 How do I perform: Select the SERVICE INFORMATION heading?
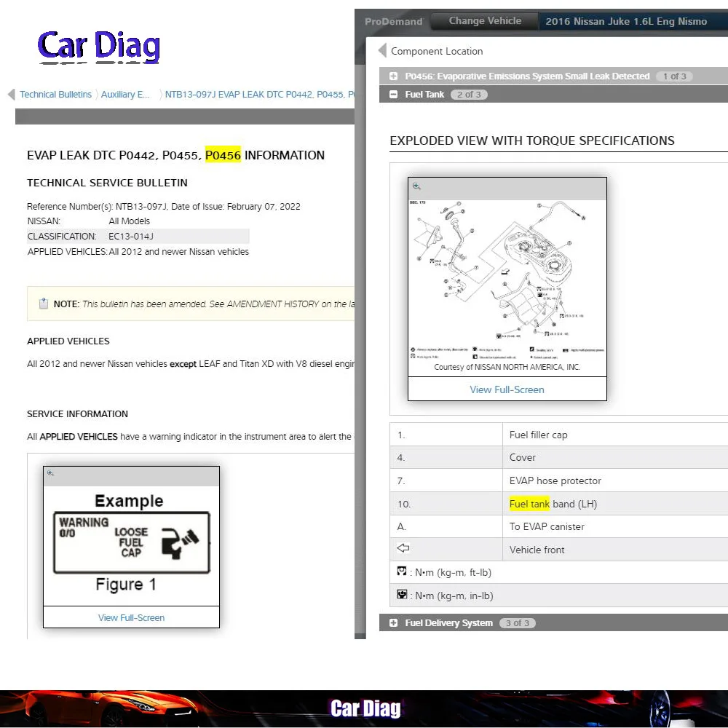[78, 414]
